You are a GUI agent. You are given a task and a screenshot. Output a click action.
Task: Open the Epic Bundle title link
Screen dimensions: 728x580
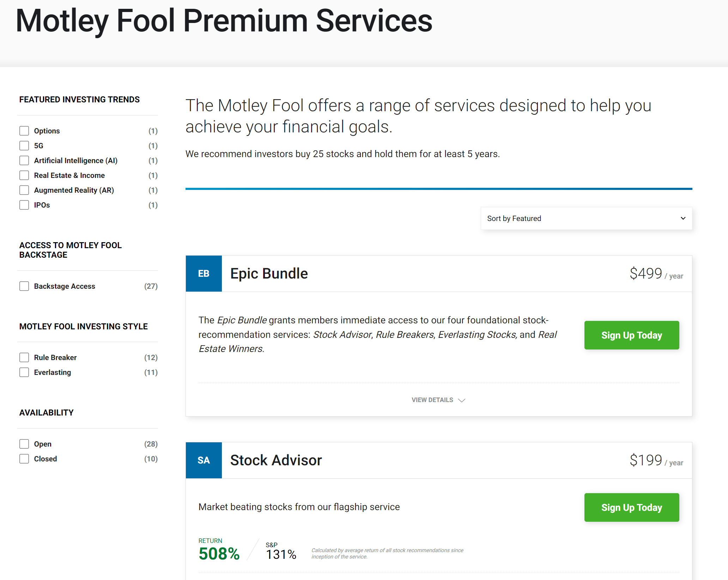coord(269,274)
